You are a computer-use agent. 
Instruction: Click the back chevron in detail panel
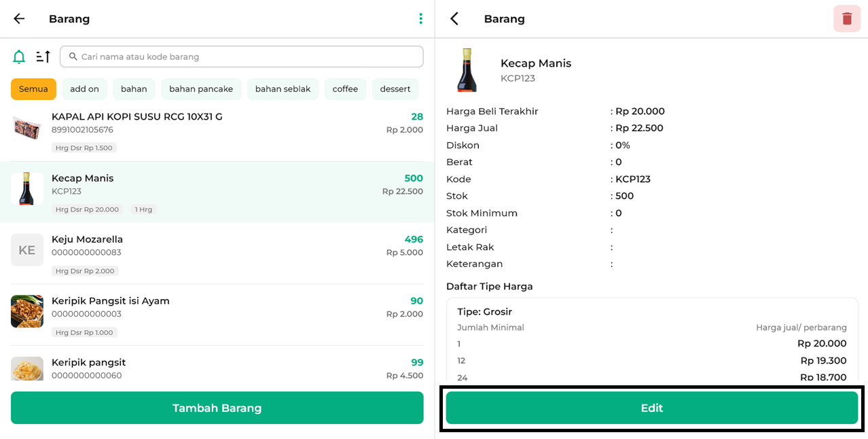pos(454,19)
